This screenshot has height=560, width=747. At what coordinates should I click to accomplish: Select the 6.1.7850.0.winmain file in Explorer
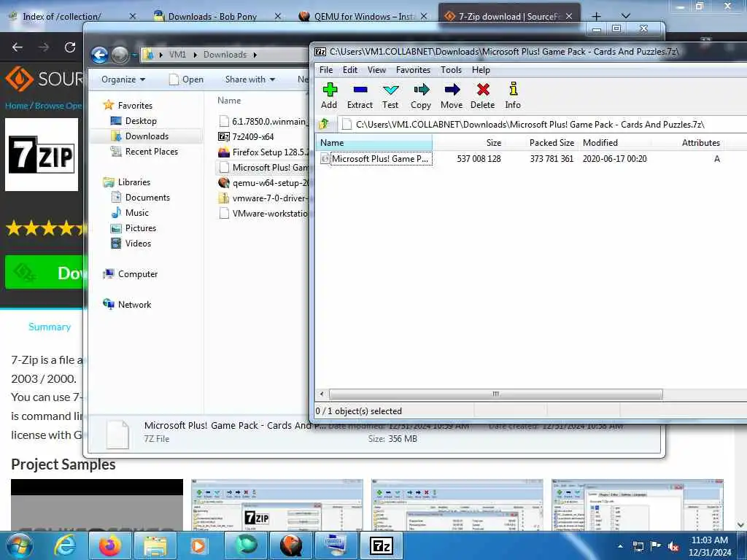click(x=263, y=122)
